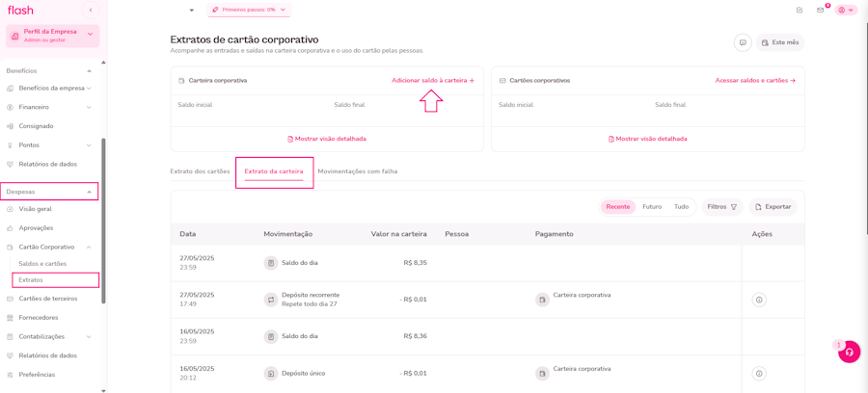Collapse the Despesas section
Viewport: 868px width, 393px height.
pos(89,192)
